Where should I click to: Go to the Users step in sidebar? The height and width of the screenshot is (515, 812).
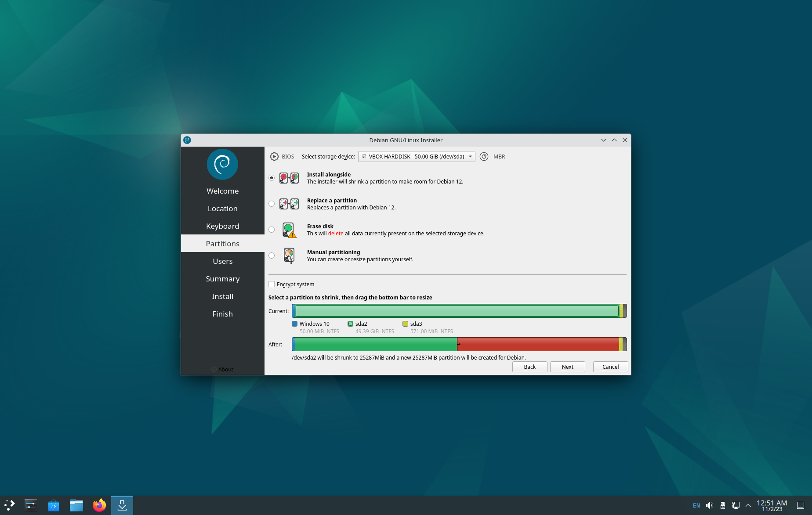point(222,261)
